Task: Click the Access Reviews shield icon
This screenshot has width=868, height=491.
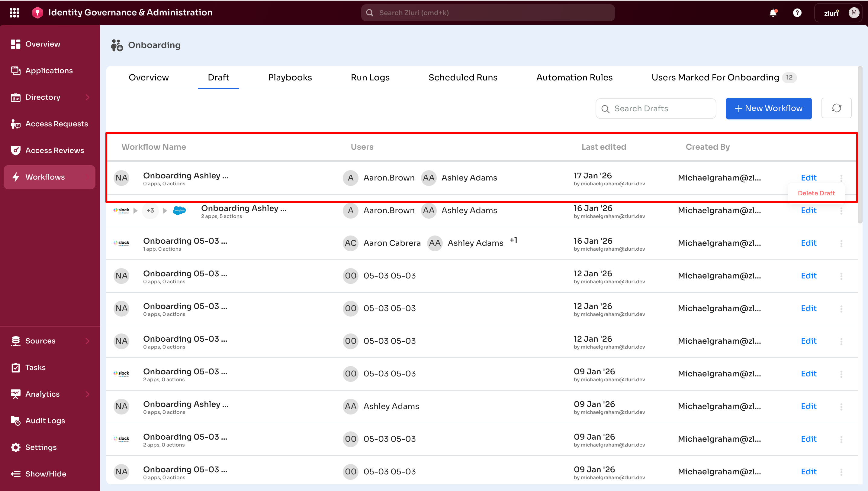Action: pyautogui.click(x=15, y=150)
